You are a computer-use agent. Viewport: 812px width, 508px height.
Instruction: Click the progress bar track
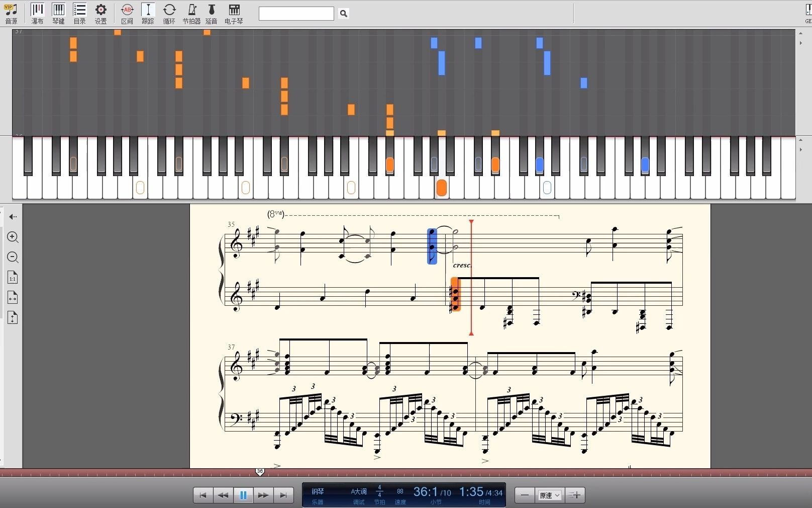(x=406, y=473)
